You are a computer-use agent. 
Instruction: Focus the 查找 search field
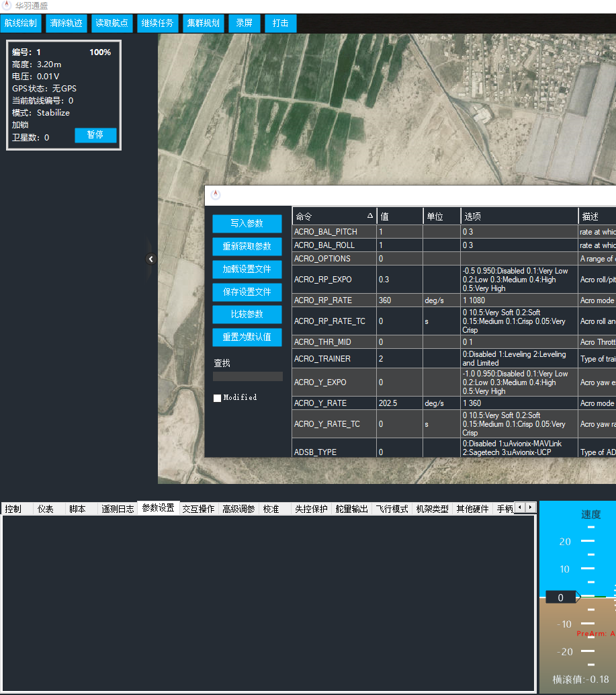tap(248, 376)
